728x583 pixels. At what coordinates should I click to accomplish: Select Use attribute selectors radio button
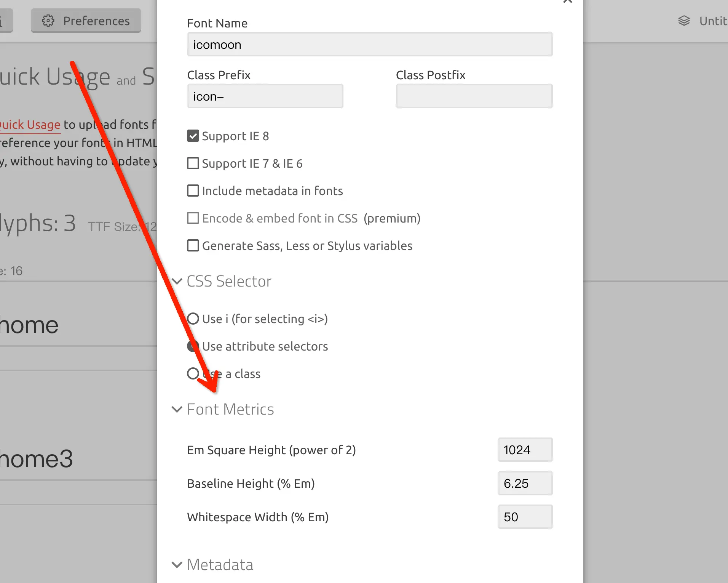click(193, 346)
